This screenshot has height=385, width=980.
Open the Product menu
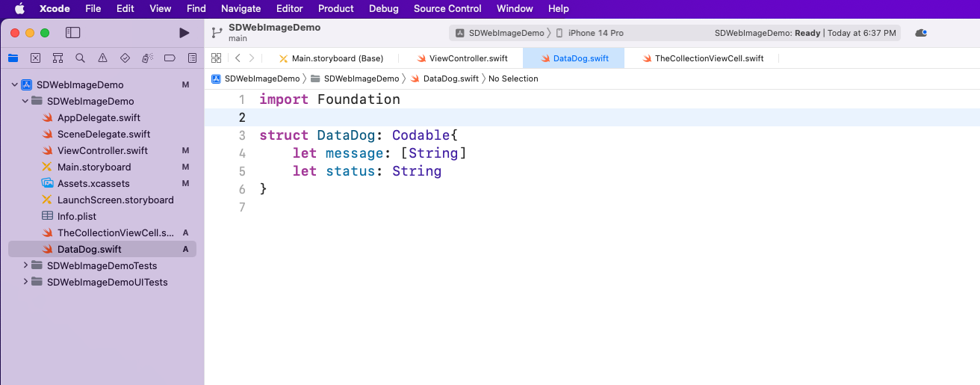336,9
